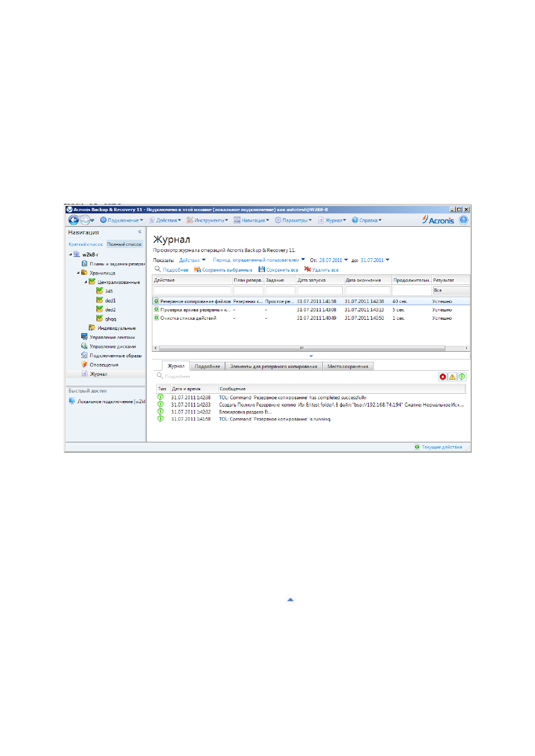The image size is (535, 756).
Task: Switch to Элементы для резервного копирования tab
Action: pos(273,366)
